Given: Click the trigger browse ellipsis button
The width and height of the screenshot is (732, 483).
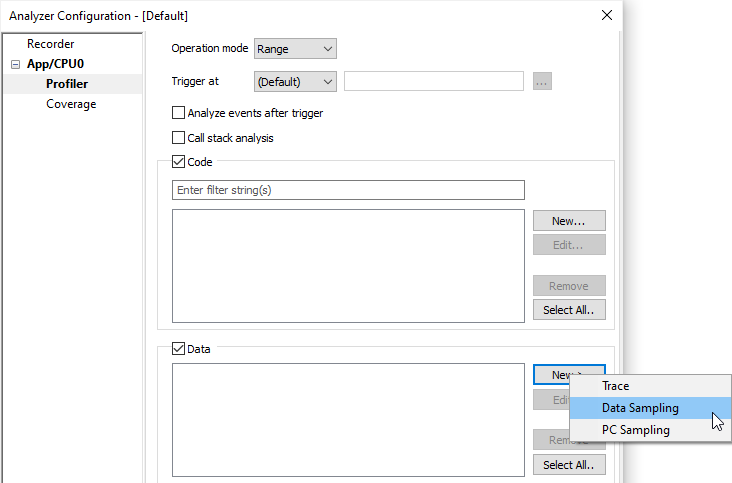Looking at the screenshot, I should point(543,82).
